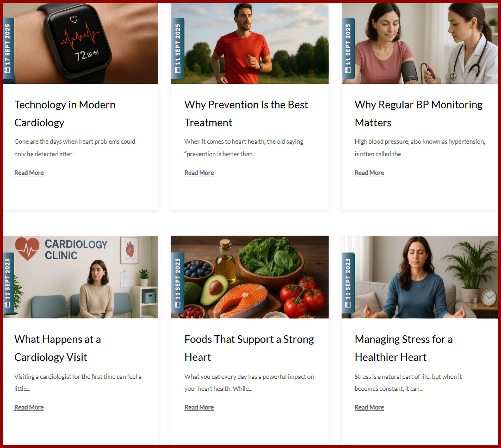The image size is (501, 448).
Task: Open the Cardiology Clinic waiting room image
Action: click(80, 277)
